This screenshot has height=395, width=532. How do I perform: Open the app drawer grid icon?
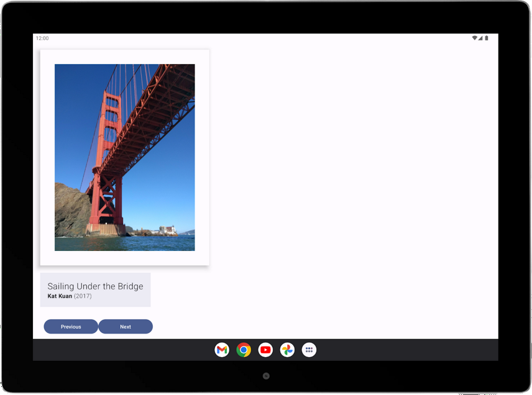(309, 350)
